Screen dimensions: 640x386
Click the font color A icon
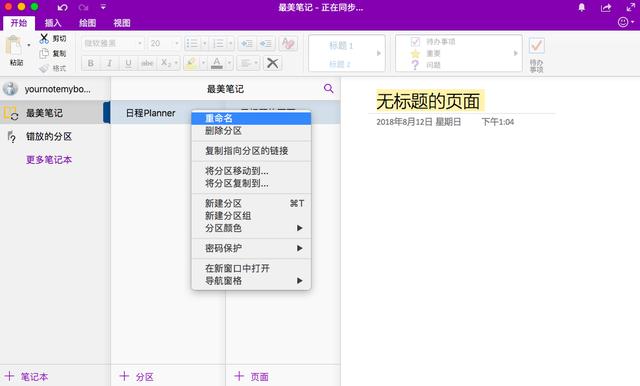pyautogui.click(x=217, y=63)
